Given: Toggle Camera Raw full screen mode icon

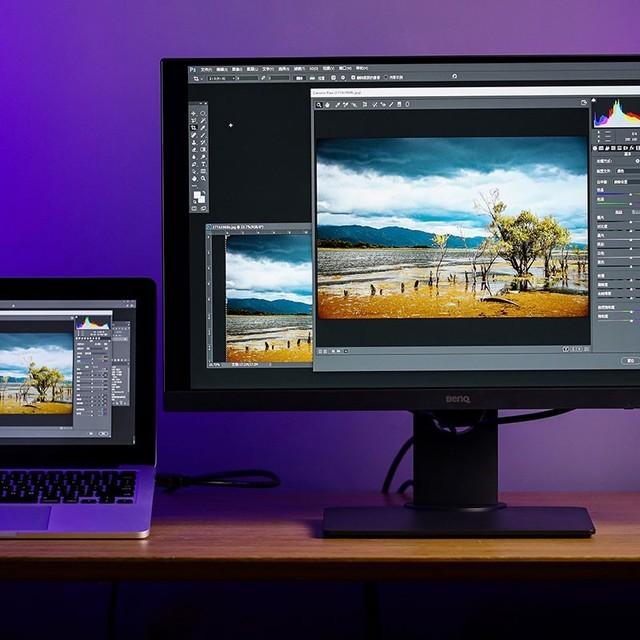Looking at the screenshot, I should (x=584, y=102).
